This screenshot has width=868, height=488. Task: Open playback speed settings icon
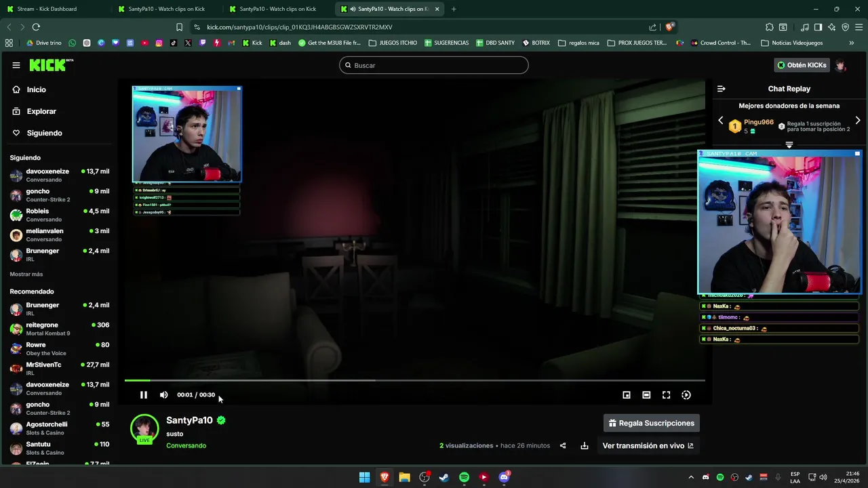tap(686, 394)
